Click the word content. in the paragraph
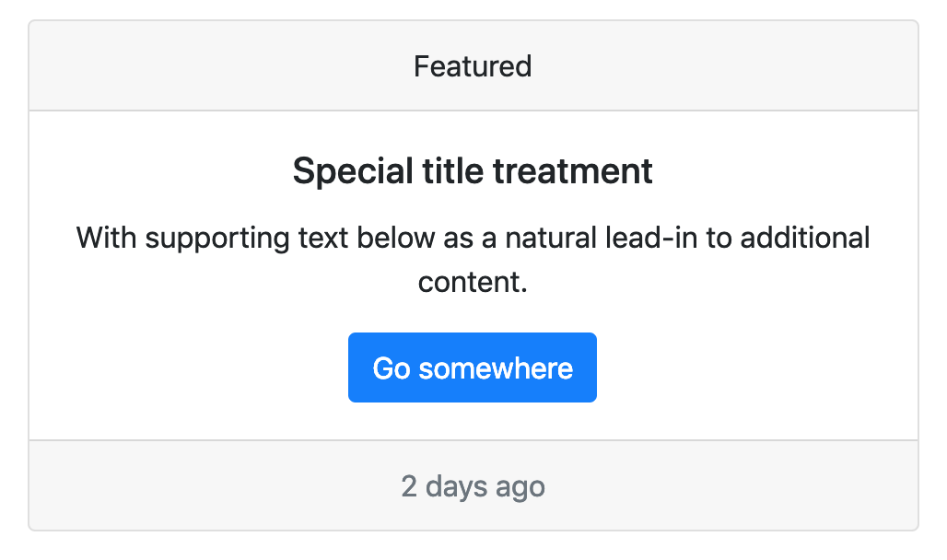 [x=473, y=282]
